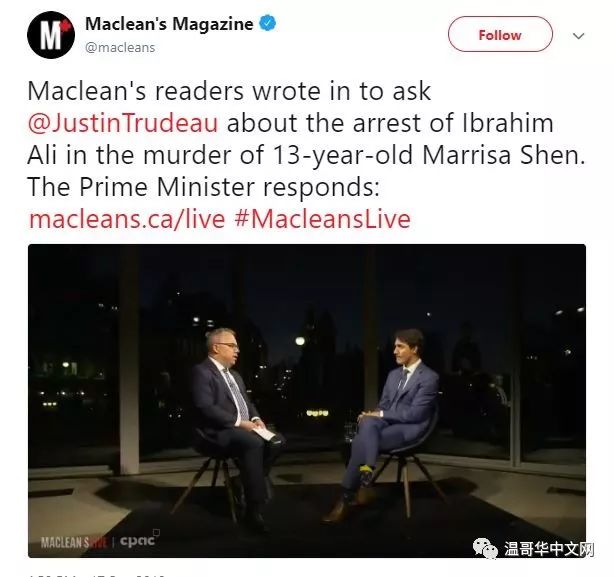
Task: Click the "The Prime Minister responds:" line
Action: click(x=204, y=187)
